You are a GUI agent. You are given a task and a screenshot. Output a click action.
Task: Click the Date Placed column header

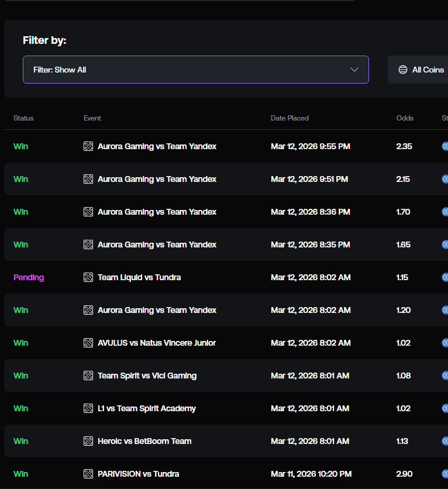[x=290, y=118]
